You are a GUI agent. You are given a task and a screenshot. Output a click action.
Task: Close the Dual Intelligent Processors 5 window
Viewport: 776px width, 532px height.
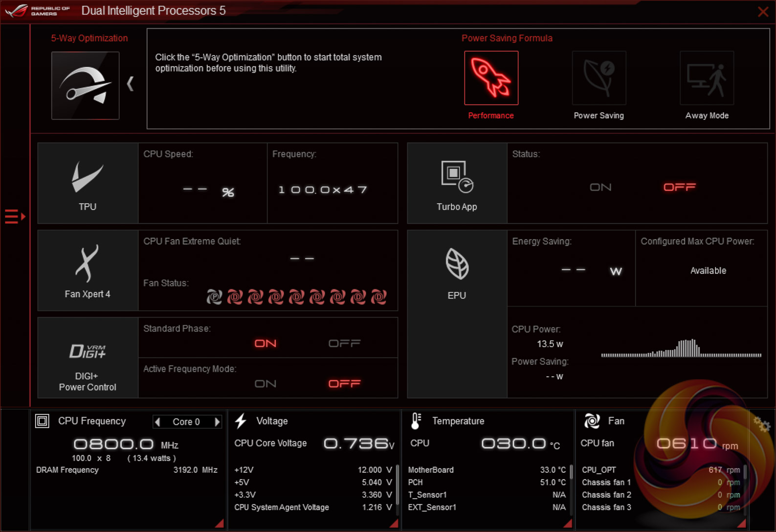[763, 11]
